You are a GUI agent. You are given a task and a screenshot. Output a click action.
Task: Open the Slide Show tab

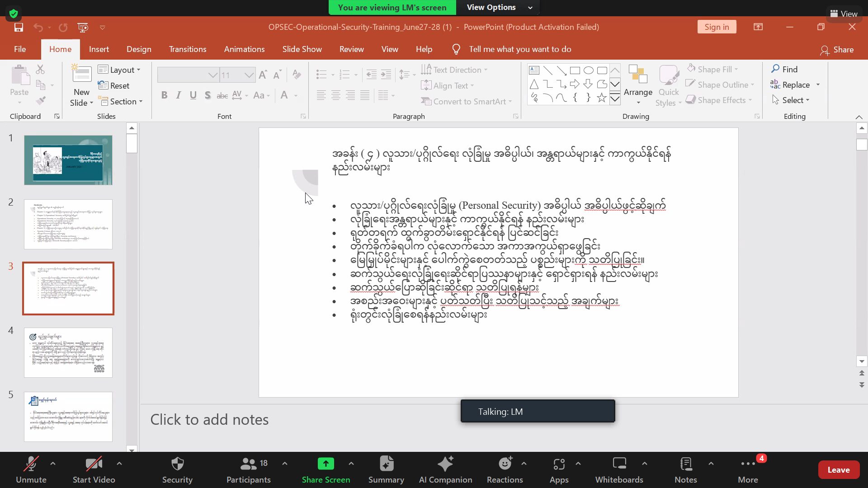[x=302, y=49]
